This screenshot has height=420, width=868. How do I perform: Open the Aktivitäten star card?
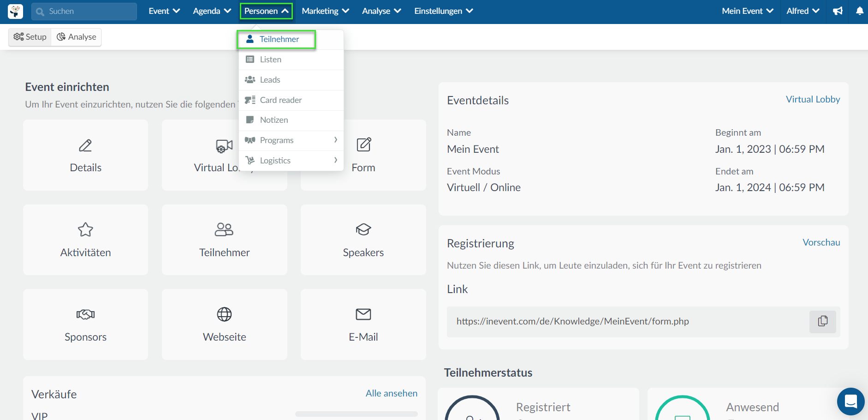(86, 240)
